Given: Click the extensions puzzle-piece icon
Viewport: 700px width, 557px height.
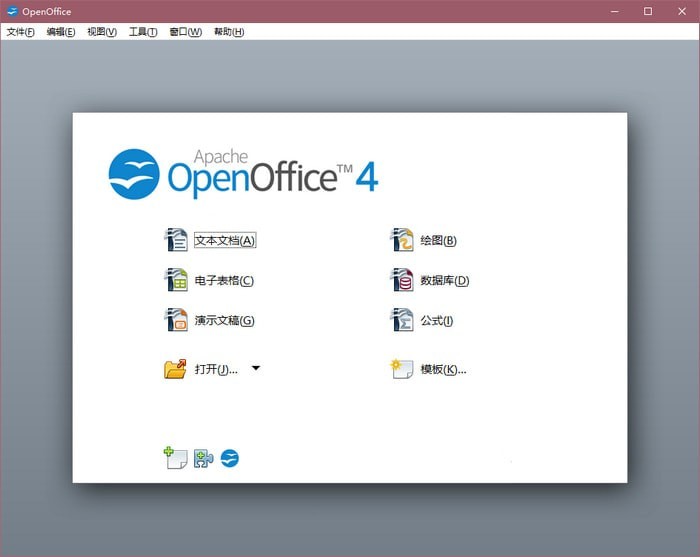Looking at the screenshot, I should pos(203,459).
